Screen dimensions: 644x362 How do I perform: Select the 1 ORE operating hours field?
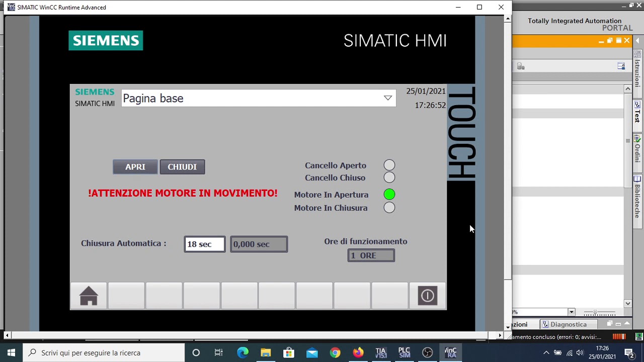click(x=371, y=255)
